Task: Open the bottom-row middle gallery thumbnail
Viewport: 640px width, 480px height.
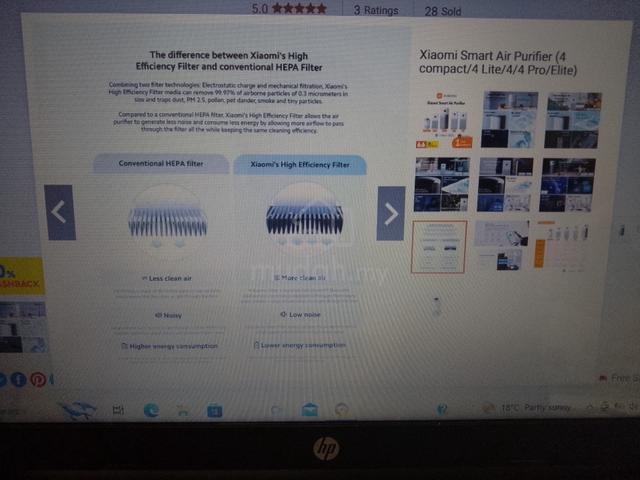Action: [x=502, y=246]
